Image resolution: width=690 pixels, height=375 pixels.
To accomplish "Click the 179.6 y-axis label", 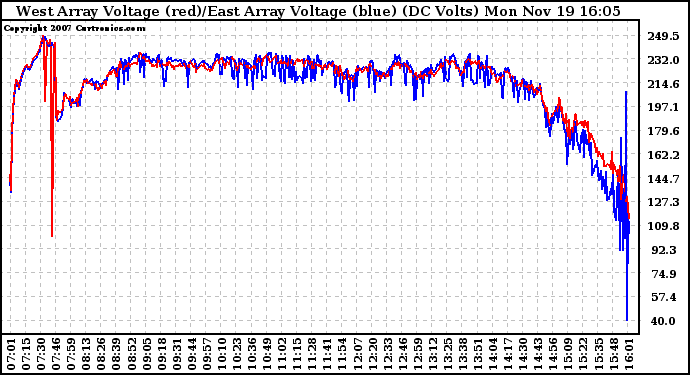I will point(663,131).
